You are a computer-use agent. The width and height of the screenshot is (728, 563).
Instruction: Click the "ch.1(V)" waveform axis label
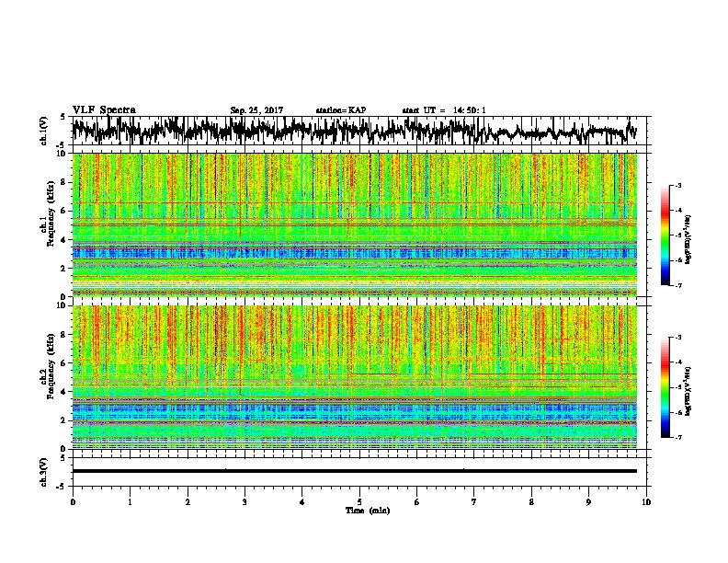[x=44, y=132]
